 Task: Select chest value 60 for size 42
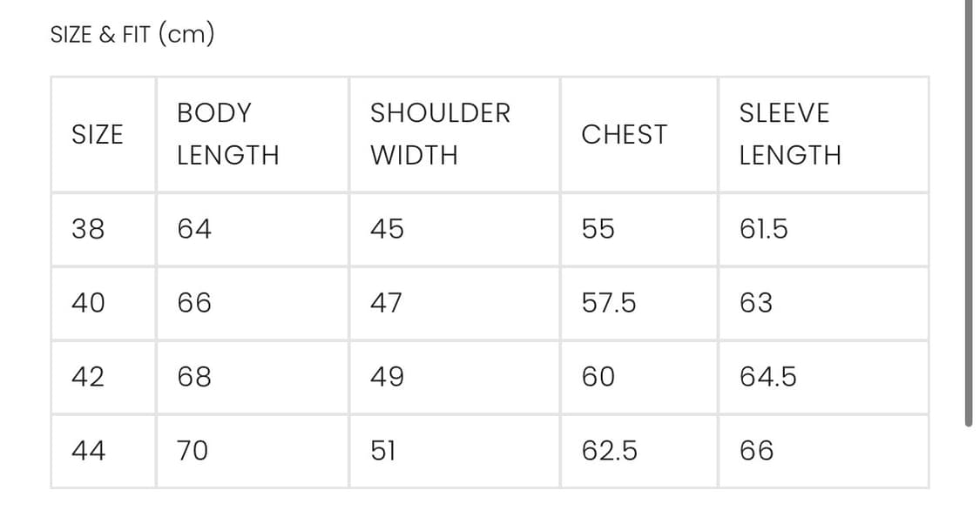(x=598, y=377)
